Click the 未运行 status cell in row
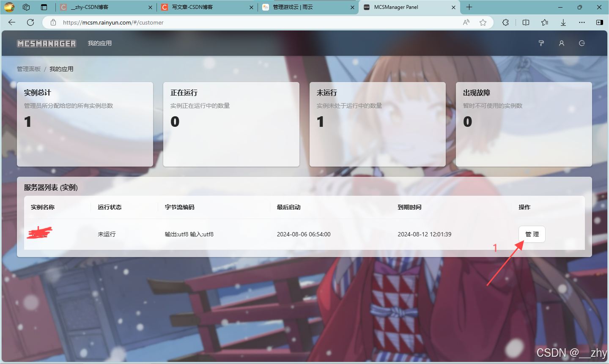Image resolution: width=609 pixels, height=364 pixels. click(x=107, y=234)
